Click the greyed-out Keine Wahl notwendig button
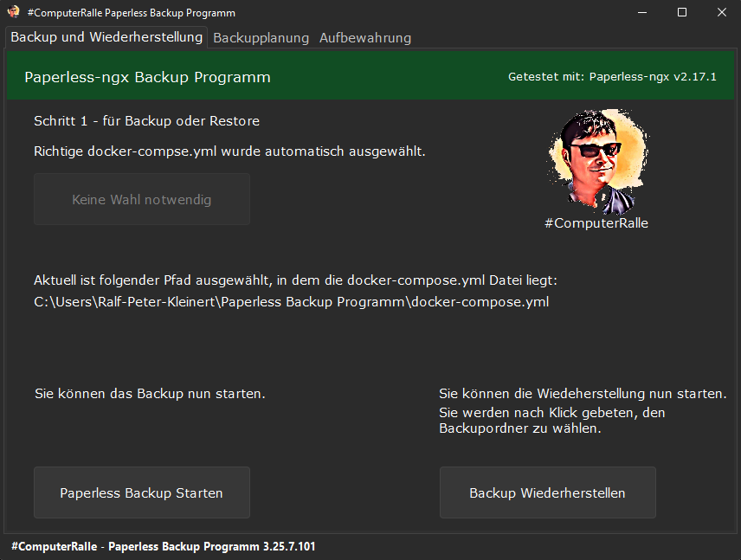Image resolution: width=741 pixels, height=560 pixels. coord(142,199)
